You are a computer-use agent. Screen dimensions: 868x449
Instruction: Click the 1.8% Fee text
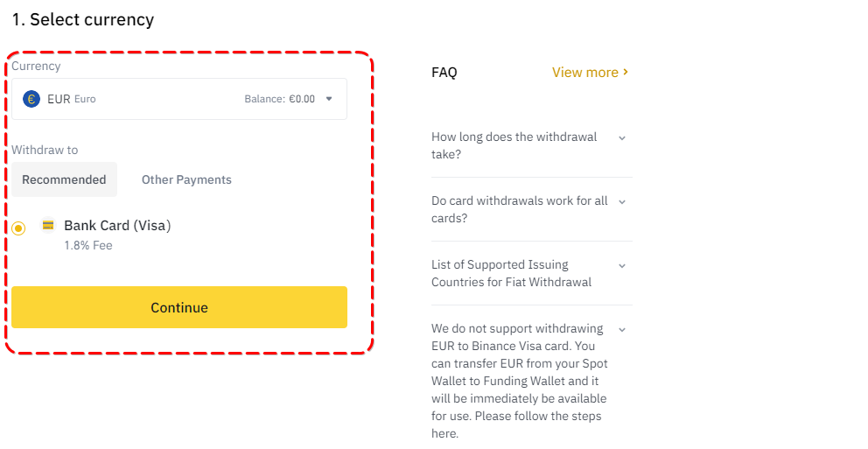click(88, 246)
